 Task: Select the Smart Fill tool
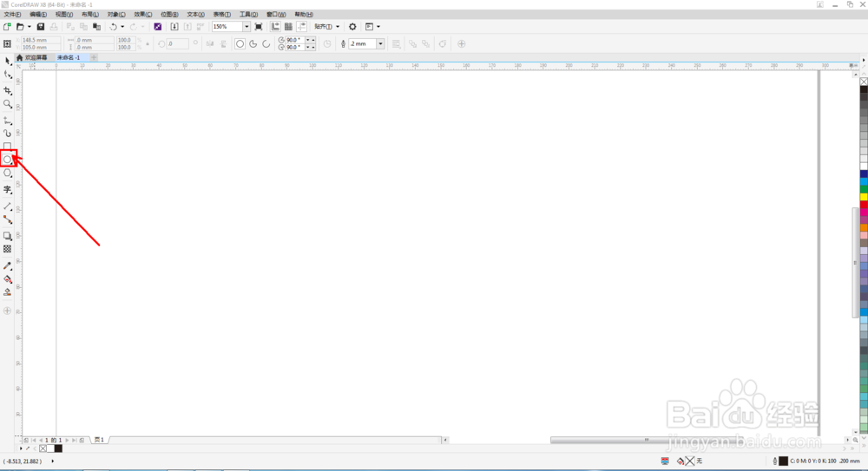click(x=8, y=292)
